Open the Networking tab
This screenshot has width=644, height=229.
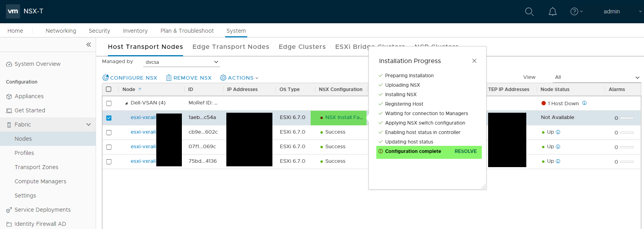click(x=61, y=31)
